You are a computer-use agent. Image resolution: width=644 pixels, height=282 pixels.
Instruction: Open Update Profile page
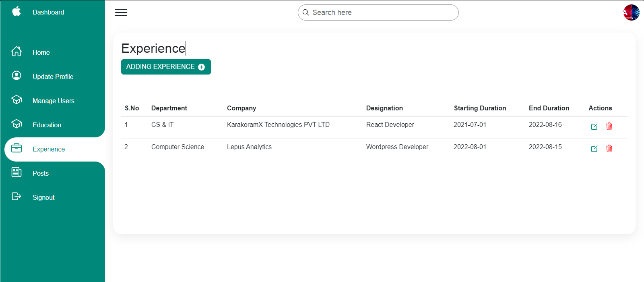click(x=53, y=77)
